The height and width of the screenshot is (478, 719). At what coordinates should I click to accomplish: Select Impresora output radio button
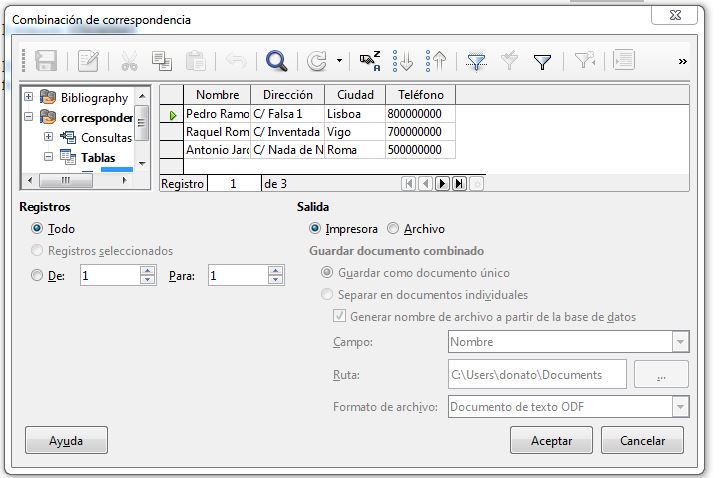point(316,229)
